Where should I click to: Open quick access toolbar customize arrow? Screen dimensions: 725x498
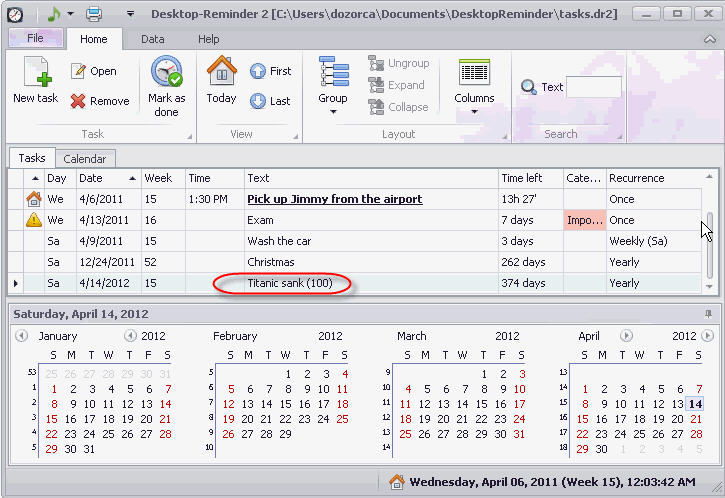pyautogui.click(x=131, y=14)
